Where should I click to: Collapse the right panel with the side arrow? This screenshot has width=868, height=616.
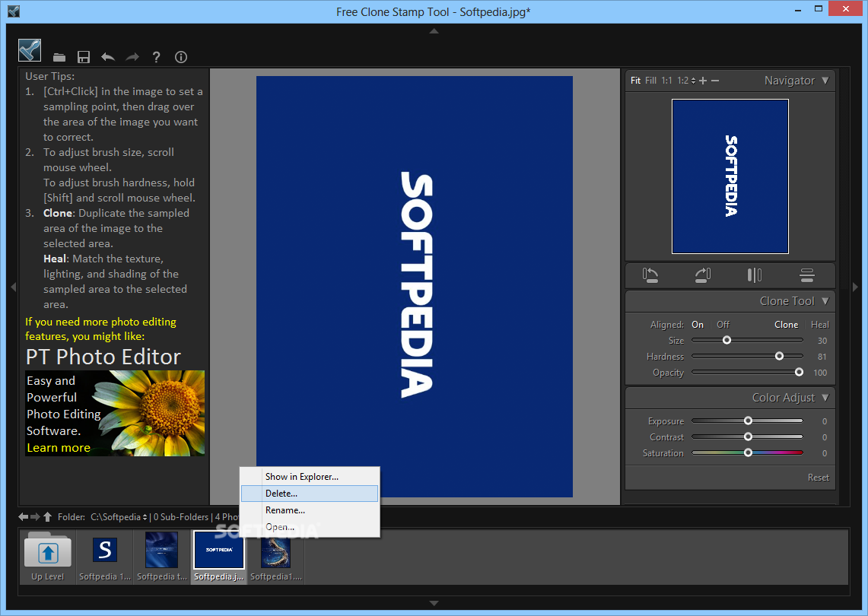[855, 287]
